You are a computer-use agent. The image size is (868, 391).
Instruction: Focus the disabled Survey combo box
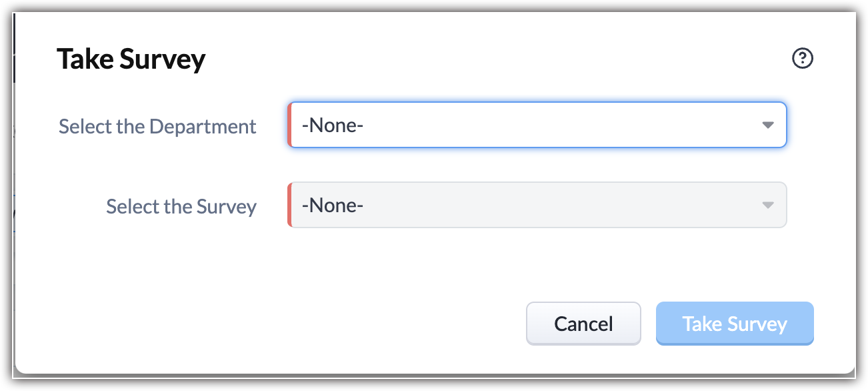click(x=537, y=206)
